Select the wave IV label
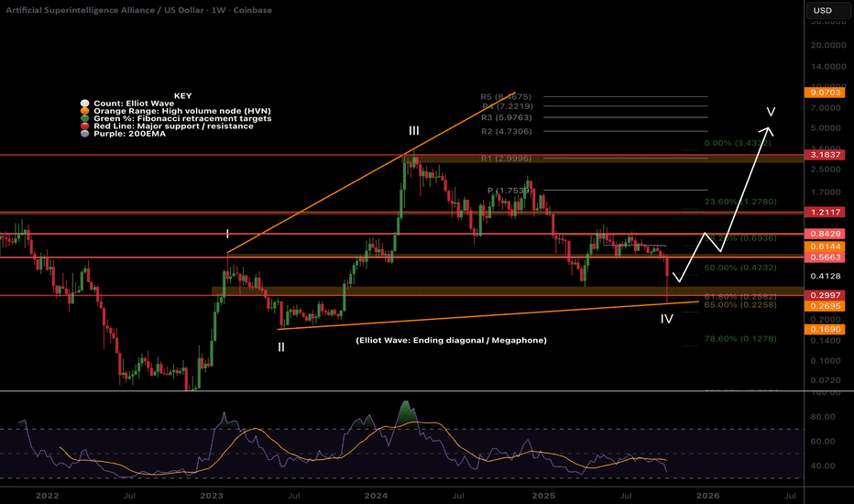854x504 pixels. coord(667,319)
